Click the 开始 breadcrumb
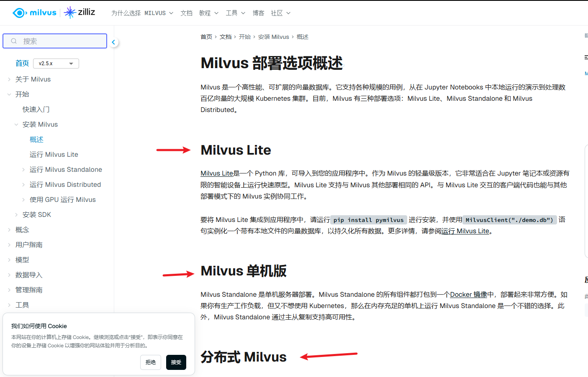 click(x=245, y=37)
